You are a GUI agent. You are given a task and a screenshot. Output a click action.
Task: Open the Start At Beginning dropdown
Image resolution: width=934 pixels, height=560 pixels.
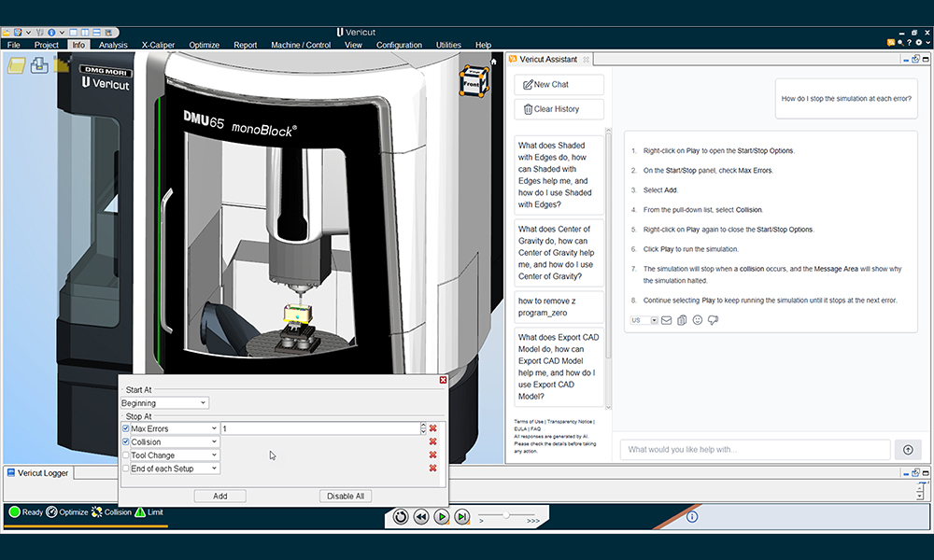point(164,403)
